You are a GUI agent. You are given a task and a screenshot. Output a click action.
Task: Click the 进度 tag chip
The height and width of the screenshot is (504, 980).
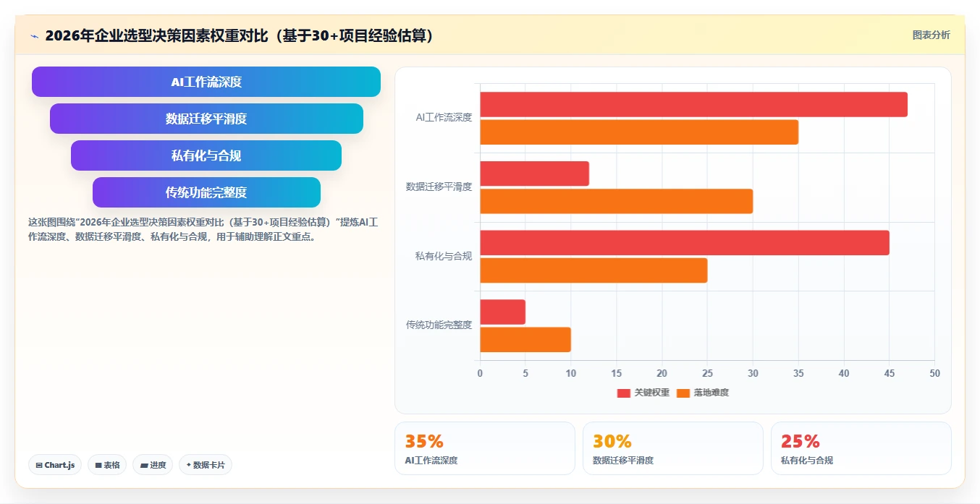pos(153,465)
